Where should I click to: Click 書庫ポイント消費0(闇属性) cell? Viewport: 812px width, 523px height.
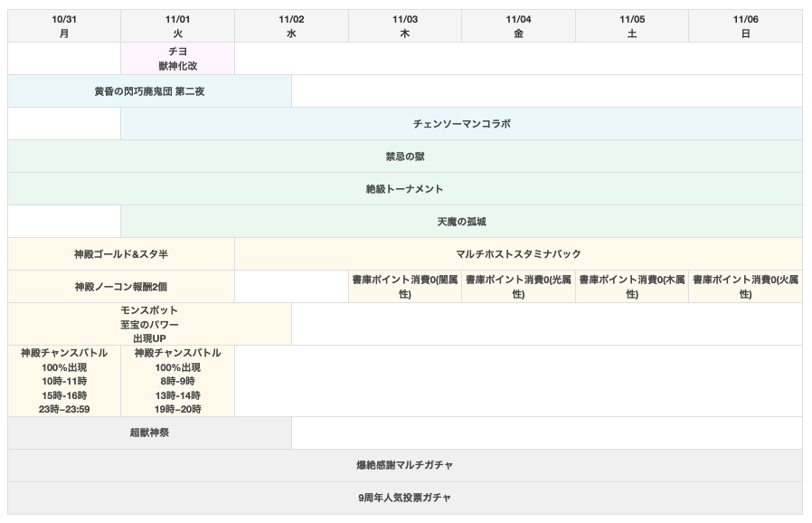pyautogui.click(x=405, y=287)
